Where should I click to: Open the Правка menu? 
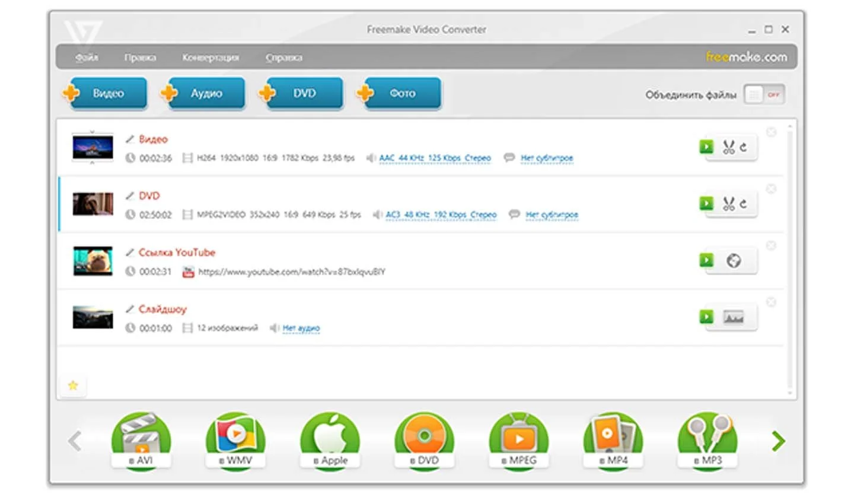140,58
